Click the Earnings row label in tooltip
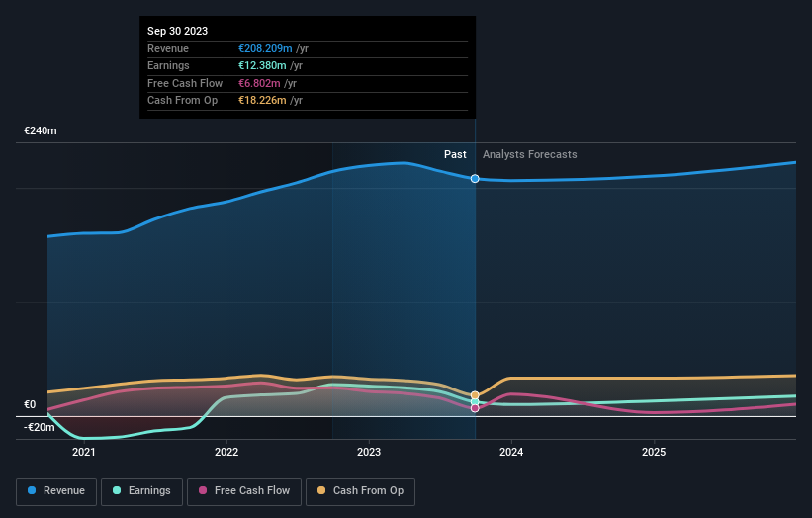The width and height of the screenshot is (812, 518). [x=168, y=65]
